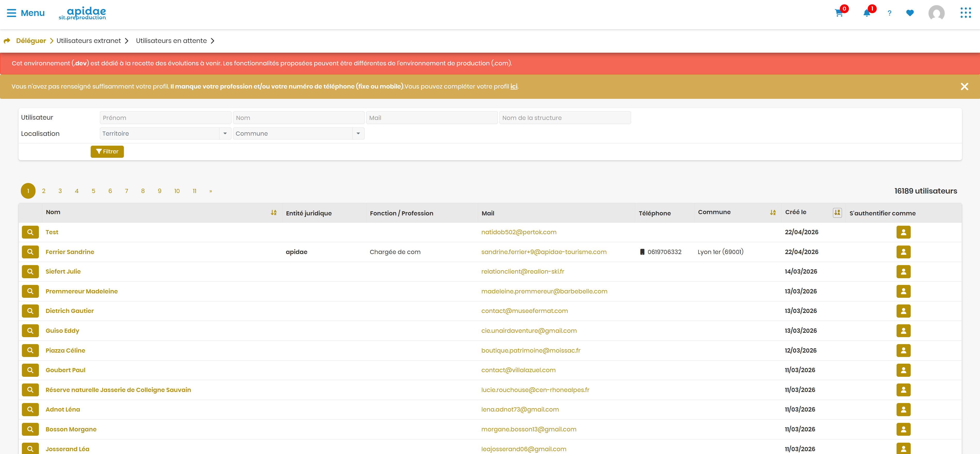
Task: View details of Bosson Morgane
Action: pos(30,429)
